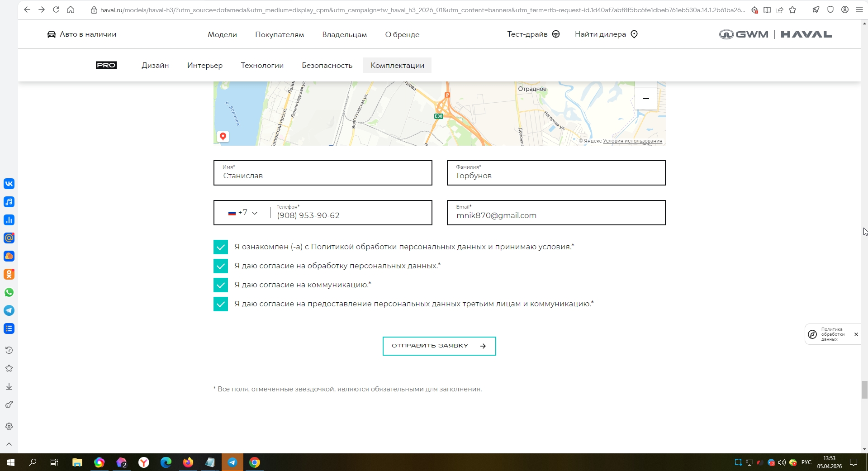Toggle consent to personal data processing checkbox

(221, 266)
